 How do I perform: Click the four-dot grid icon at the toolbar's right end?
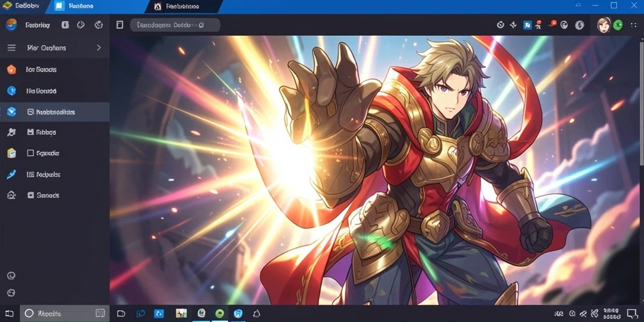634,25
